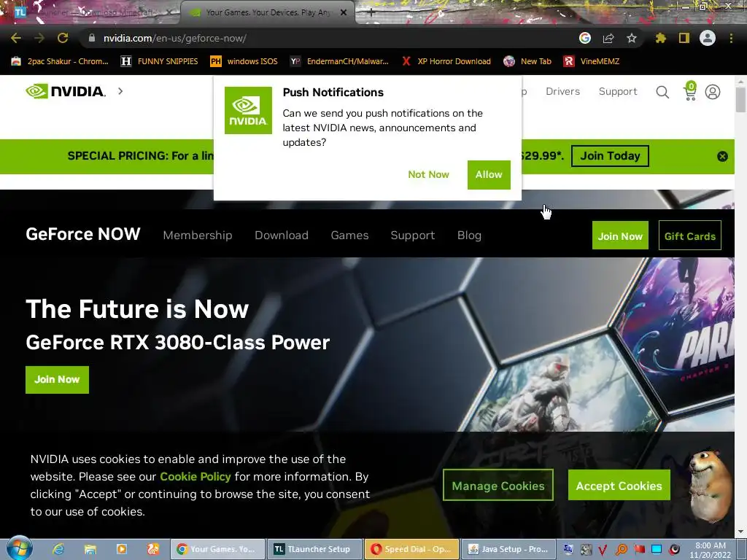Click the browser back arrow
Viewport: 747px width, 560px height.
pos(16,38)
